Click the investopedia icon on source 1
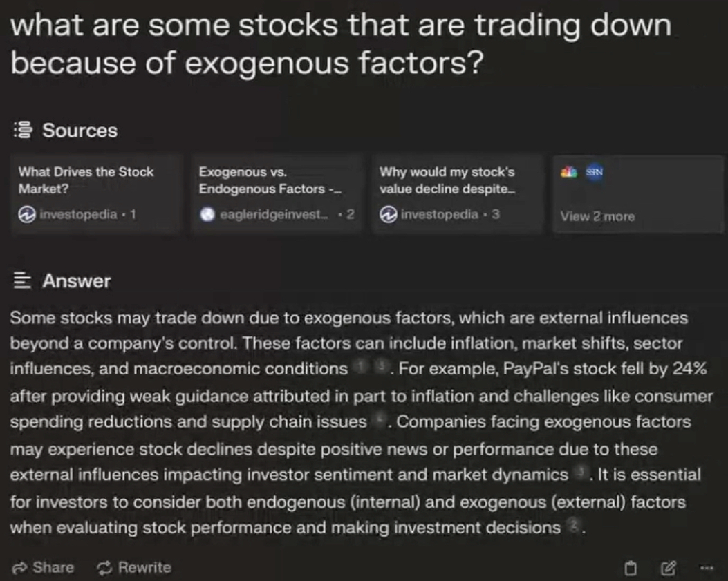728x581 pixels. (x=27, y=214)
